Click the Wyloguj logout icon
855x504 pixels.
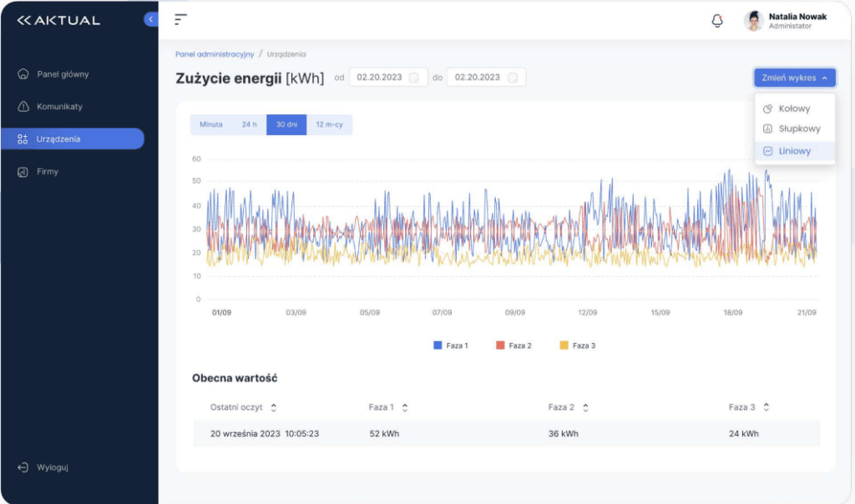pos(23,467)
